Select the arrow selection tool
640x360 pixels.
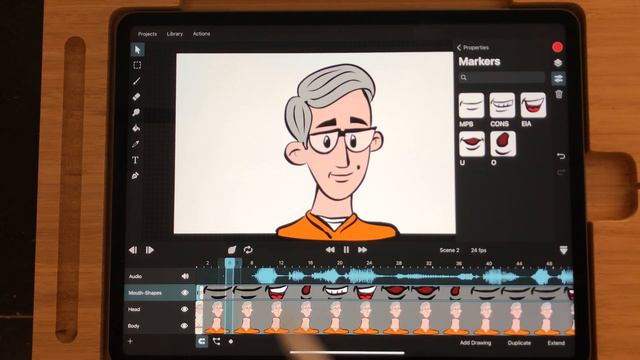coord(137,50)
